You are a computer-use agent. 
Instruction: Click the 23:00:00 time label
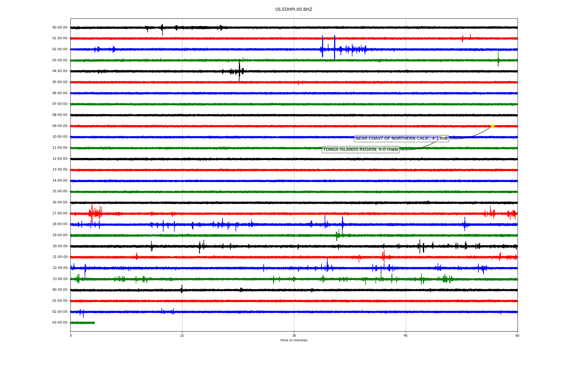[x=60, y=279]
